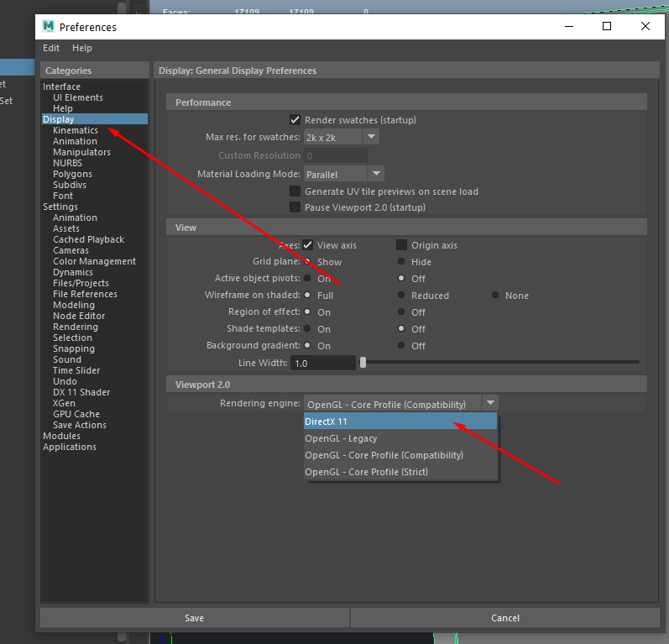This screenshot has height=644, width=669.
Task: Collapse the View section header
Action: [x=406, y=228]
